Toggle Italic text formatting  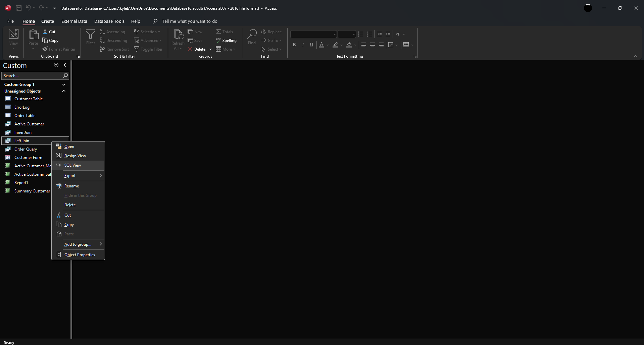point(303,45)
